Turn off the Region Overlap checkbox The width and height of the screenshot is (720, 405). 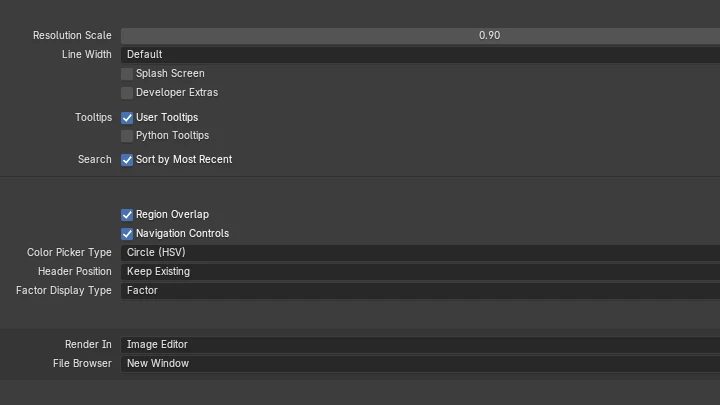[x=127, y=215]
